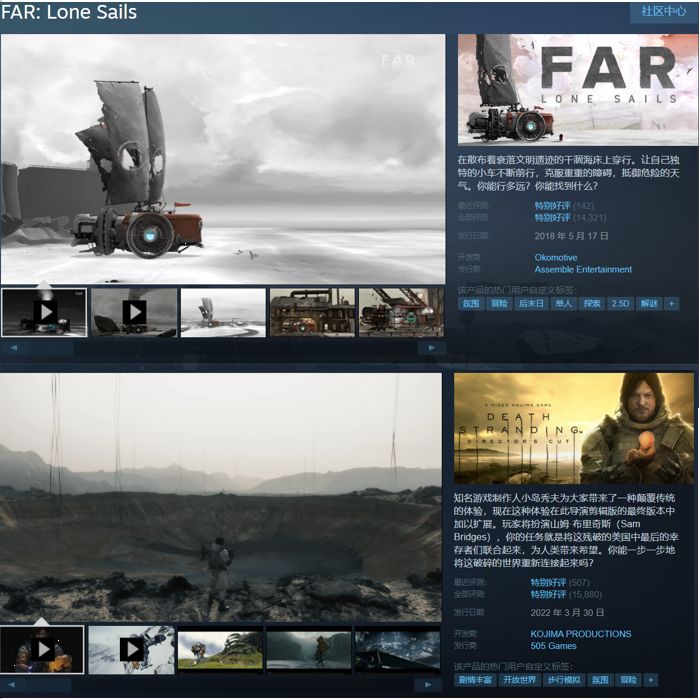Click the FAR 冒险 tag
This screenshot has width=700, height=699.
click(499, 304)
